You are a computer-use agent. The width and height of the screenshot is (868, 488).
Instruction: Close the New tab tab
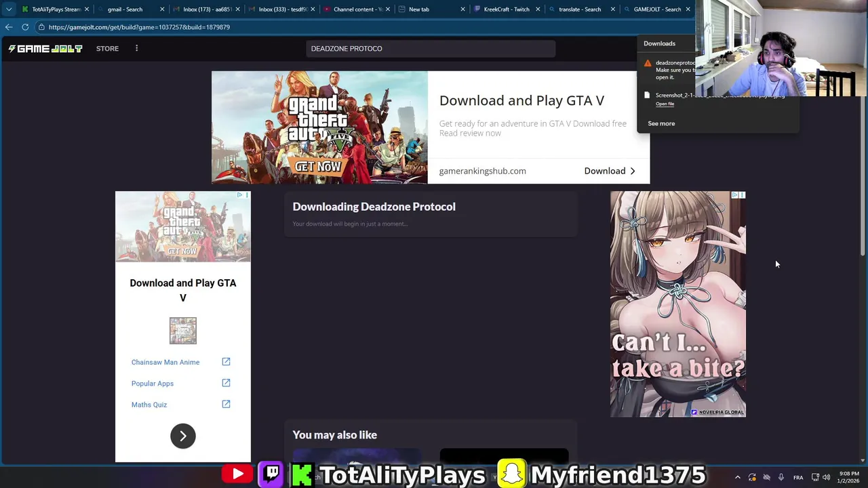[463, 9]
